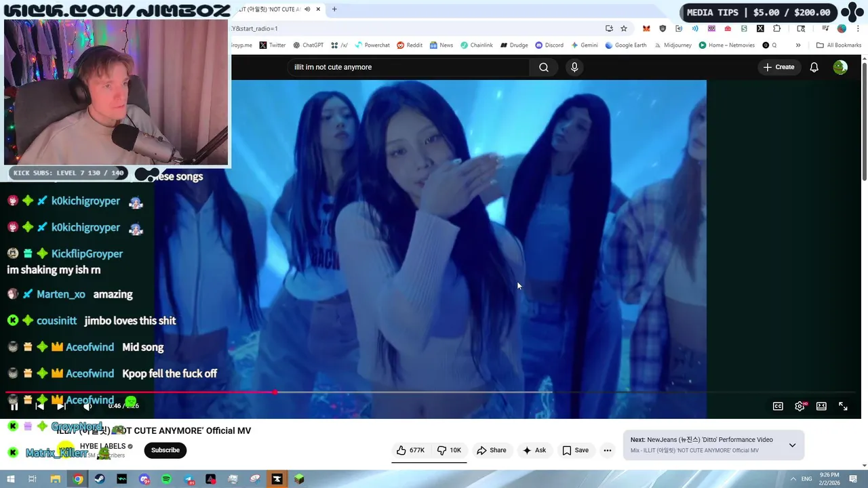Viewport: 868px width, 488px height.
Task: Open the Chrome extensions puzzle menu
Action: [x=777, y=28]
